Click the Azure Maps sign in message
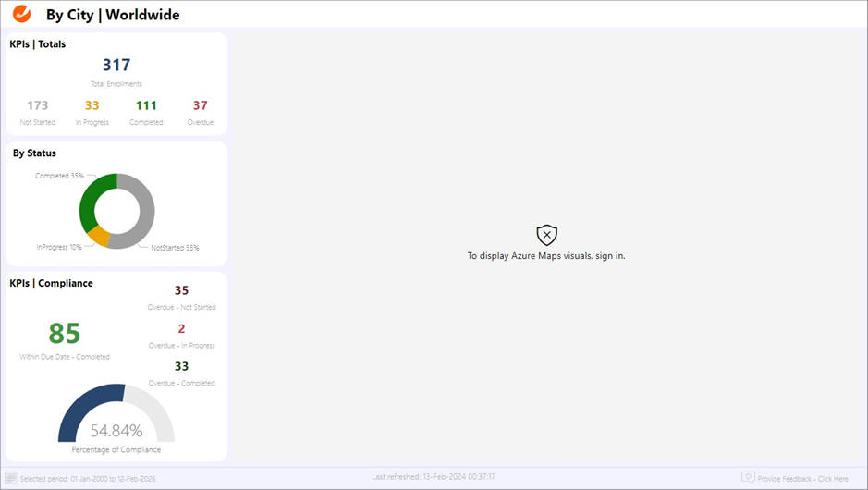 tap(546, 256)
